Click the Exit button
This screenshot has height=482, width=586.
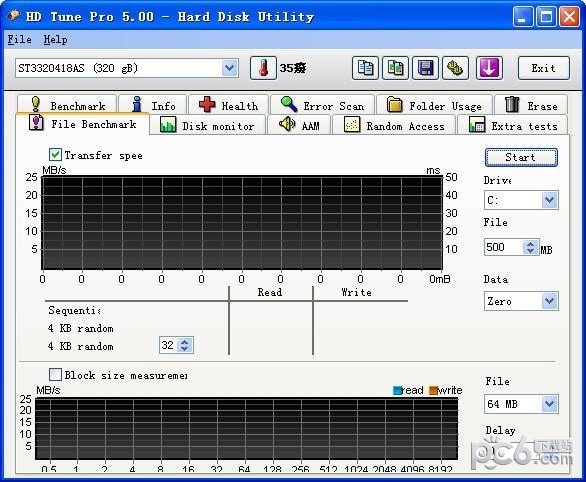[x=544, y=68]
